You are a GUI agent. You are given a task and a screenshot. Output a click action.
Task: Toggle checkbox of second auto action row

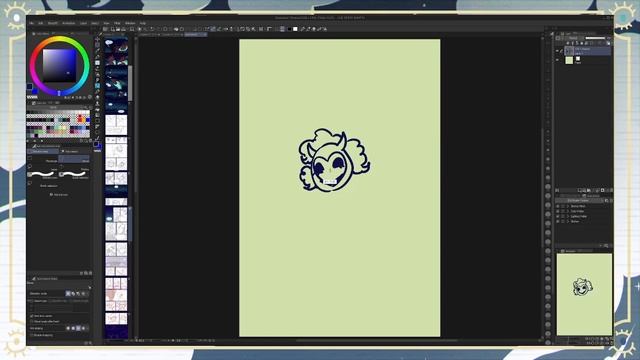coord(558,211)
